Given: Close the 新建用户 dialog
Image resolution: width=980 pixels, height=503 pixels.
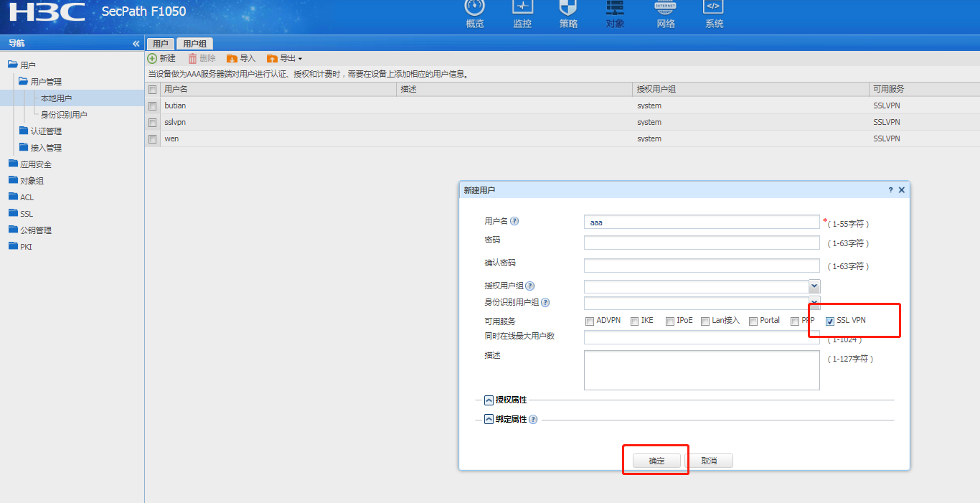Looking at the screenshot, I should coord(902,190).
